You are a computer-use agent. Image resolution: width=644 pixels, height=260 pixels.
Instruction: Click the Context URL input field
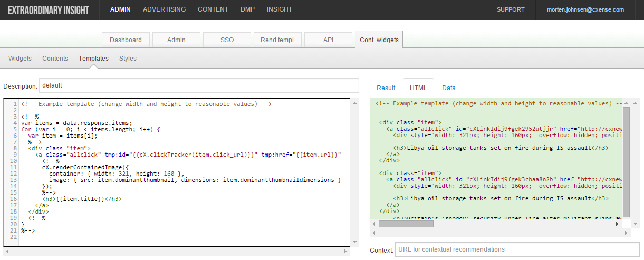[517, 249]
